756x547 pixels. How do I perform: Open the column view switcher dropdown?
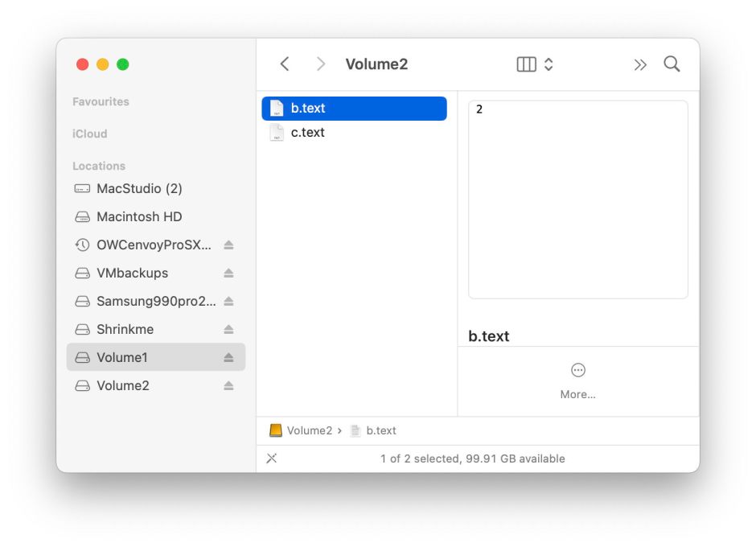tap(535, 64)
